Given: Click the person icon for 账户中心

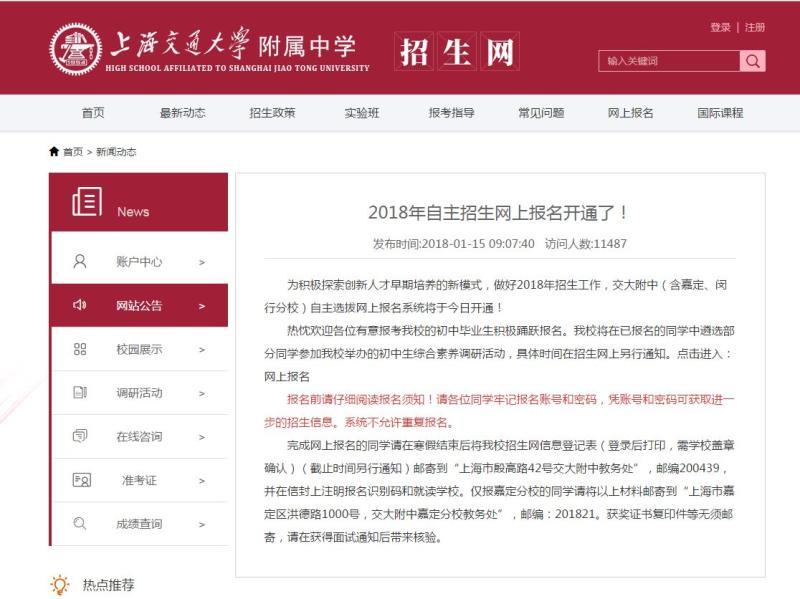Looking at the screenshot, I should click(80, 262).
